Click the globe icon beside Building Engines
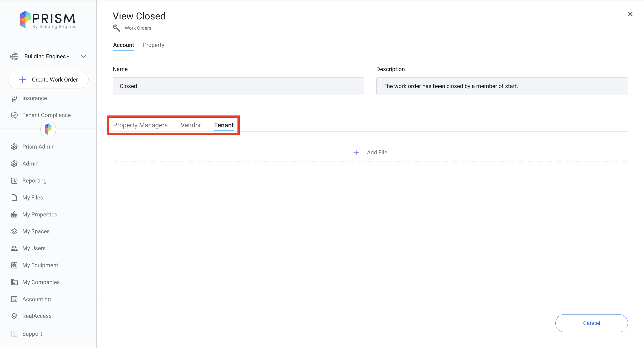 click(14, 57)
